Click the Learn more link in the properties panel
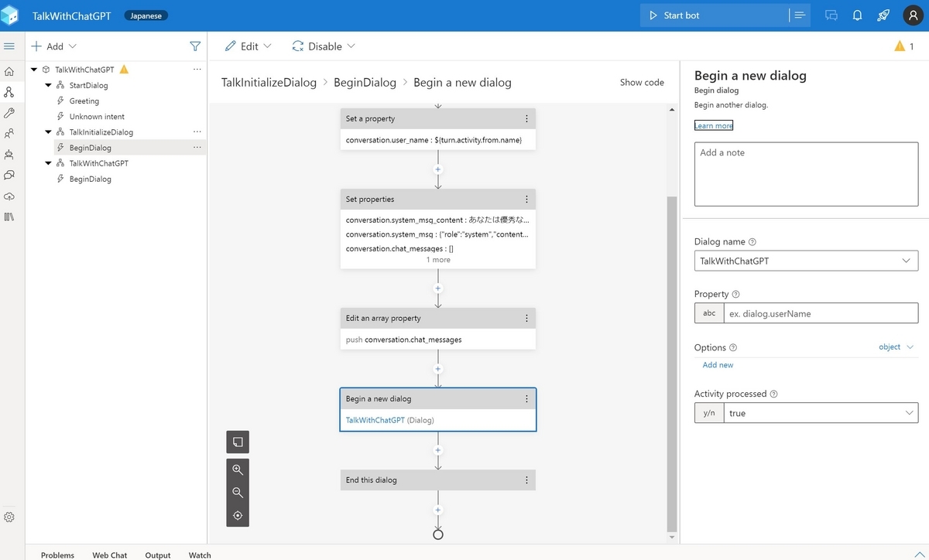 click(x=713, y=125)
